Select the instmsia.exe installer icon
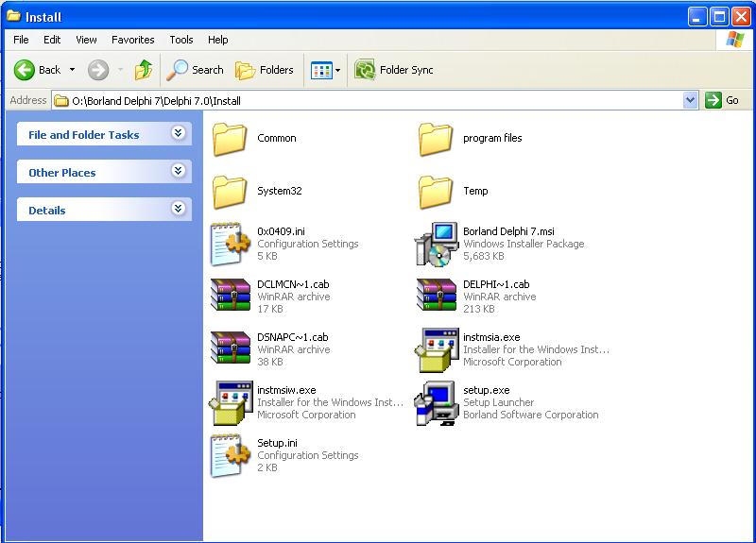Viewport: 756px width, 543px height. point(437,350)
